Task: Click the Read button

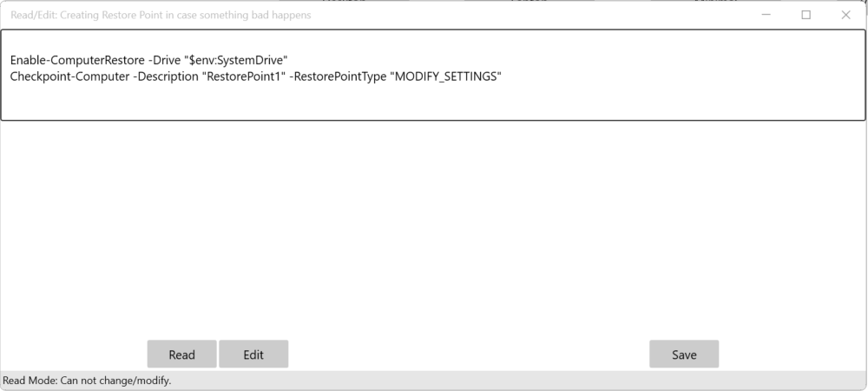Action: pos(181,355)
